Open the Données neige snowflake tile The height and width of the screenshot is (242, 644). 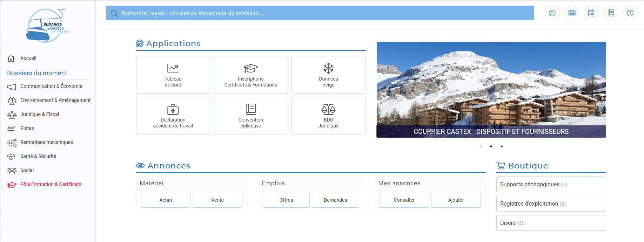pos(328,75)
